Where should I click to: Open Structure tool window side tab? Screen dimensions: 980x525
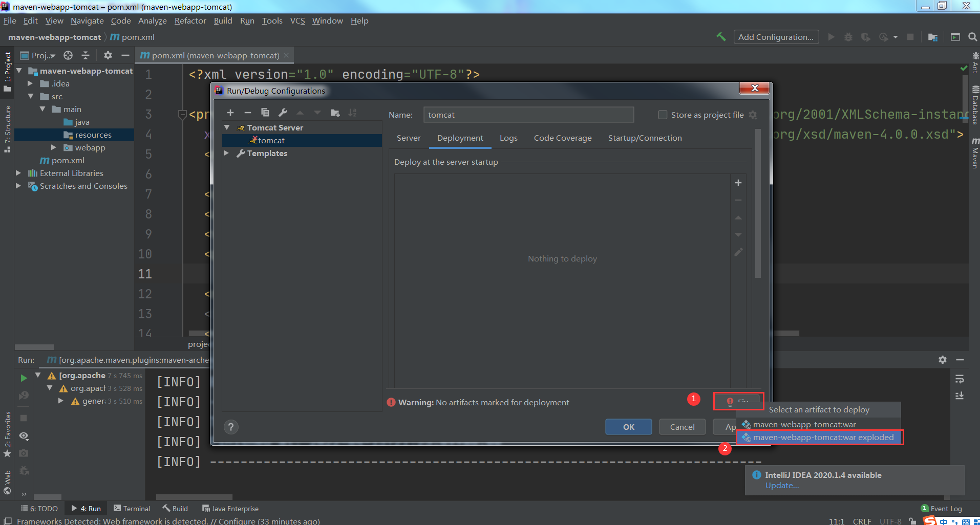tap(7, 128)
